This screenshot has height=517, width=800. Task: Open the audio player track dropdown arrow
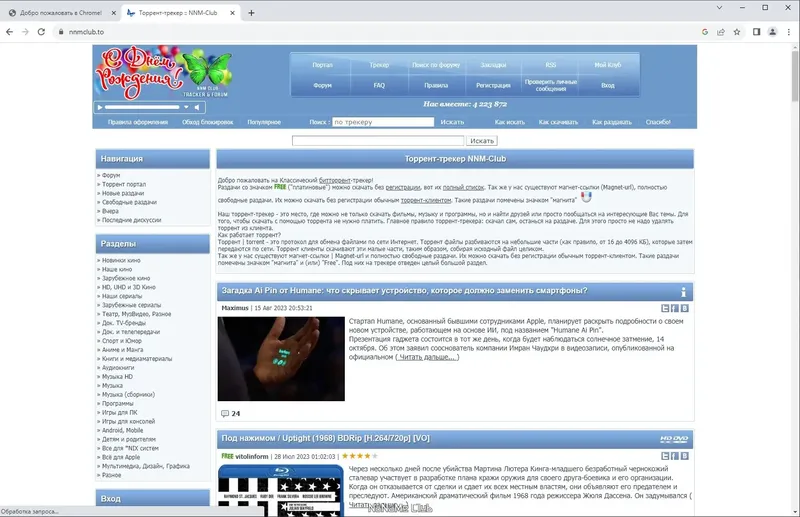point(186,107)
